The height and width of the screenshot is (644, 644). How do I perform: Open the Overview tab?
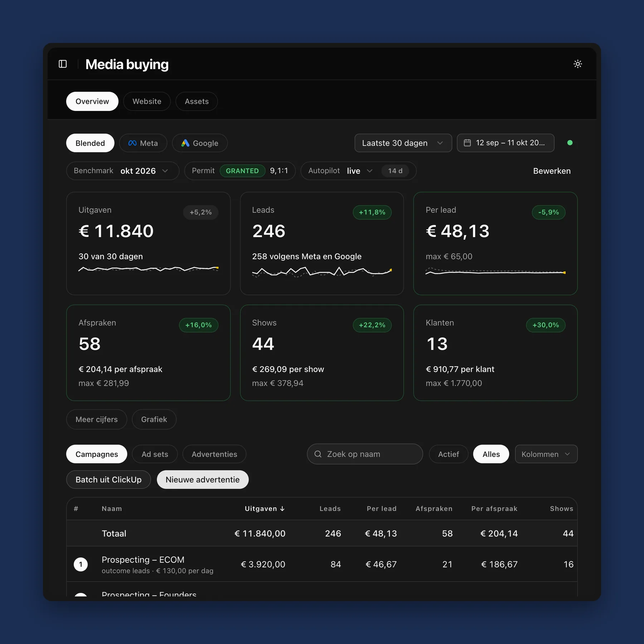point(92,101)
